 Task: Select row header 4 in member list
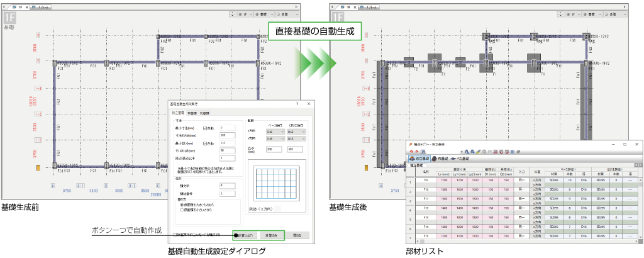tap(410, 210)
